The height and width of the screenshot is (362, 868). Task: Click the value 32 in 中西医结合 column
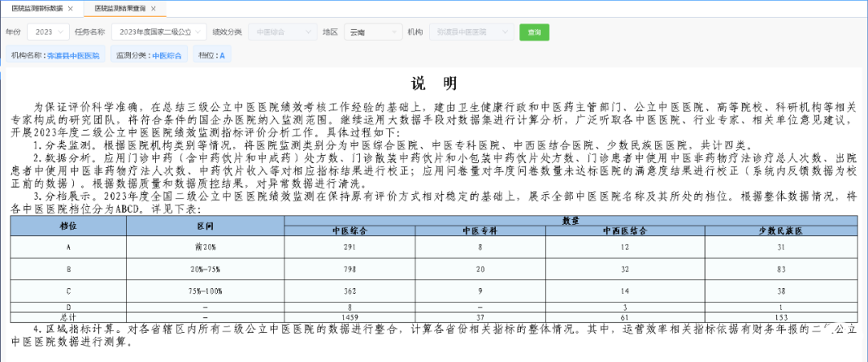[625, 269]
